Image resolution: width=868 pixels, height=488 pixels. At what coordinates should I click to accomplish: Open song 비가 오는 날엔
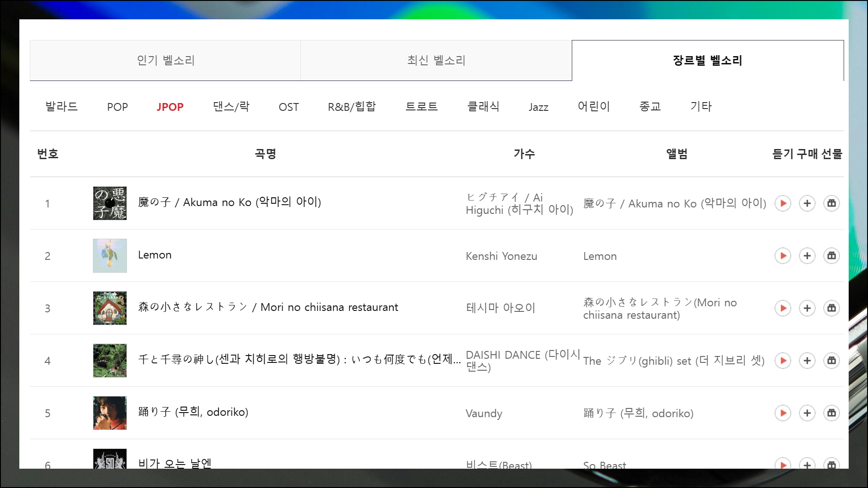click(175, 463)
